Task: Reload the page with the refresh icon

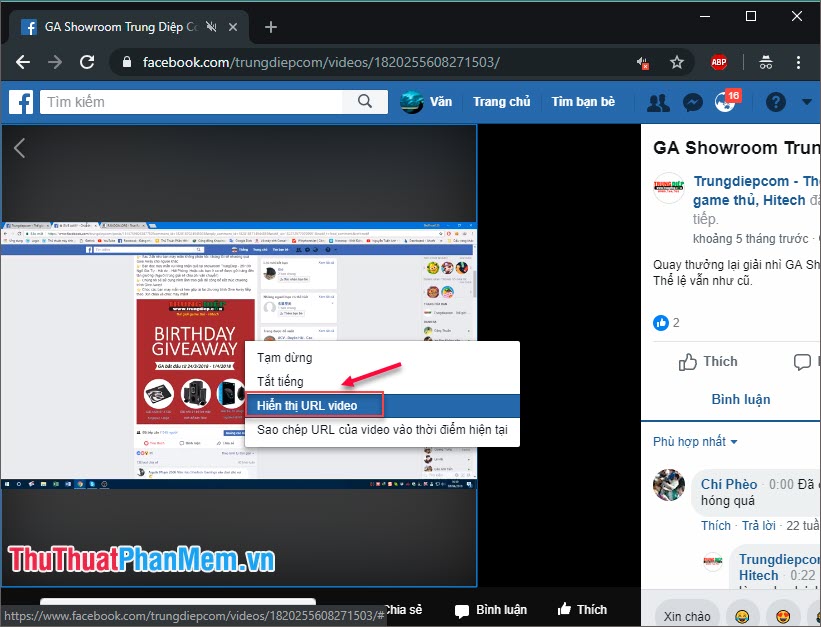Action: [87, 61]
